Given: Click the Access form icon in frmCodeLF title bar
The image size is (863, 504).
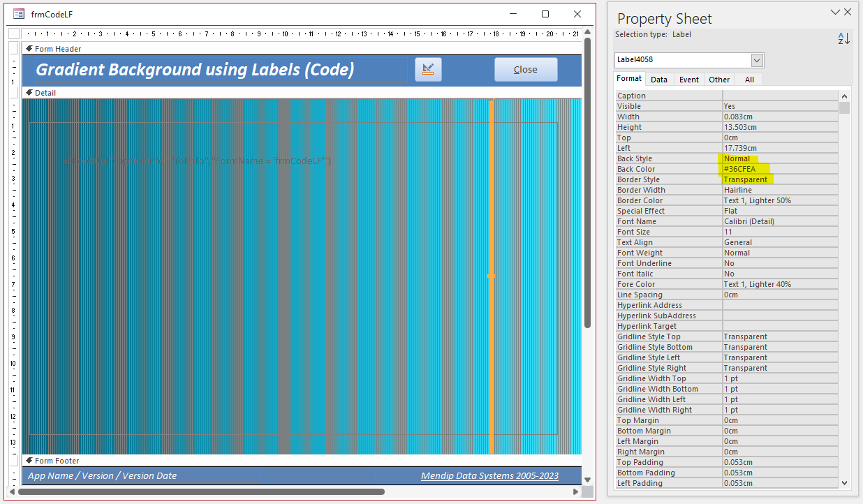Looking at the screenshot, I should 19,14.
